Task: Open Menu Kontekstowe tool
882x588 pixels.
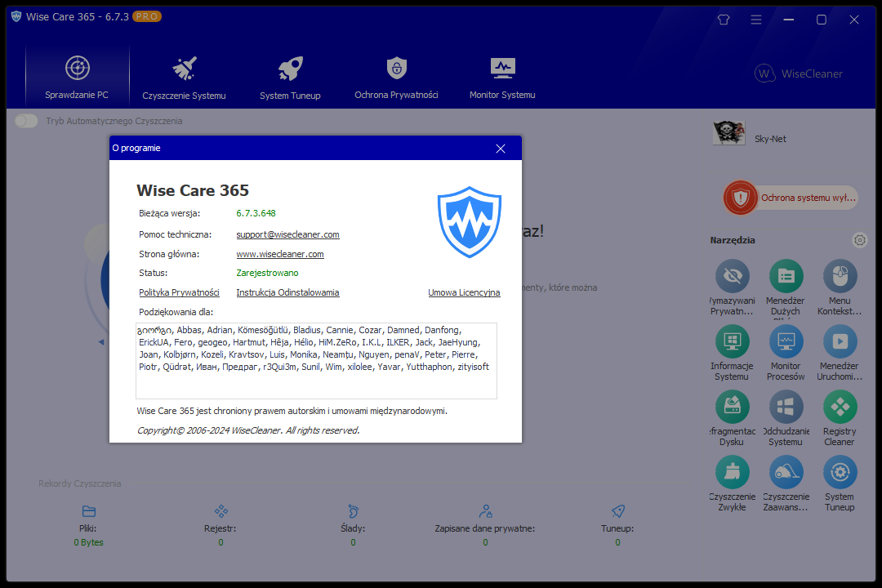Action: [x=840, y=287]
